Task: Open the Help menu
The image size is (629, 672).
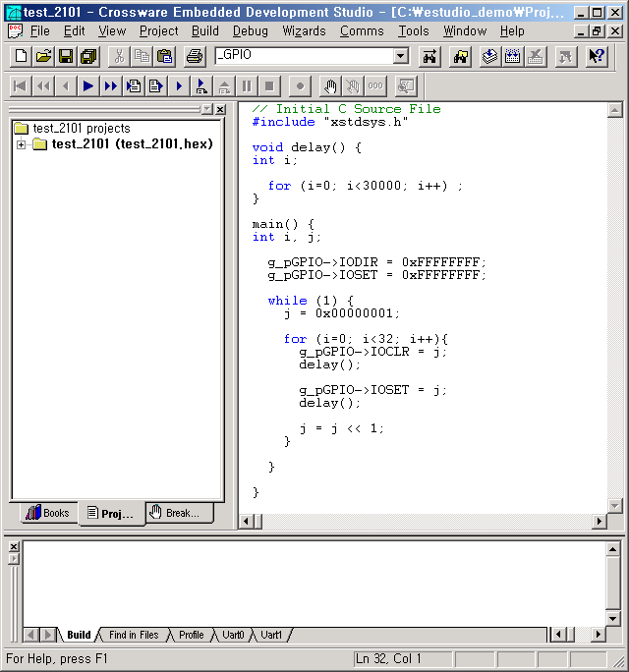Action: point(512,31)
